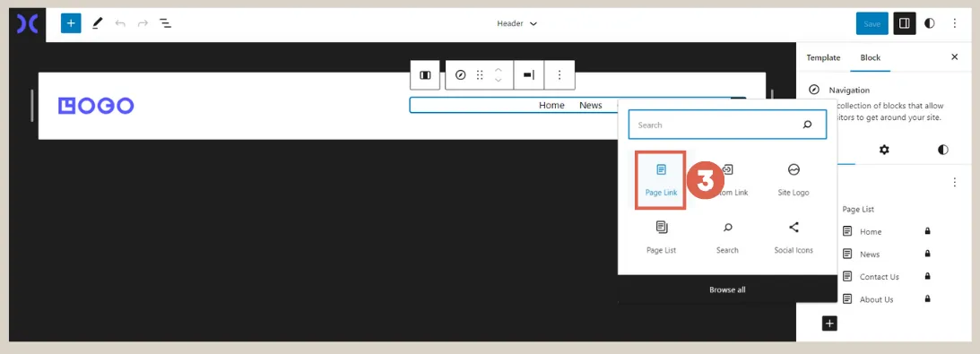
Task: Click the Undo arrow
Action: tap(120, 23)
